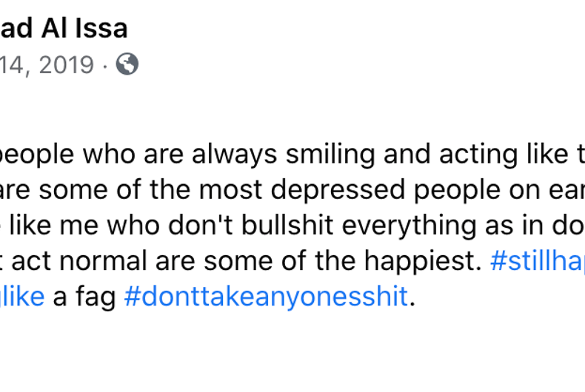Open the post timestamp ending in 14, 2019
This screenshot has width=585, height=392.
47,65
